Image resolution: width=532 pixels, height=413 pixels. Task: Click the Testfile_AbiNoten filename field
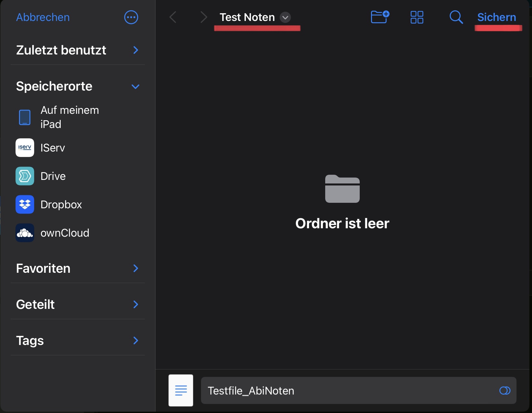348,391
